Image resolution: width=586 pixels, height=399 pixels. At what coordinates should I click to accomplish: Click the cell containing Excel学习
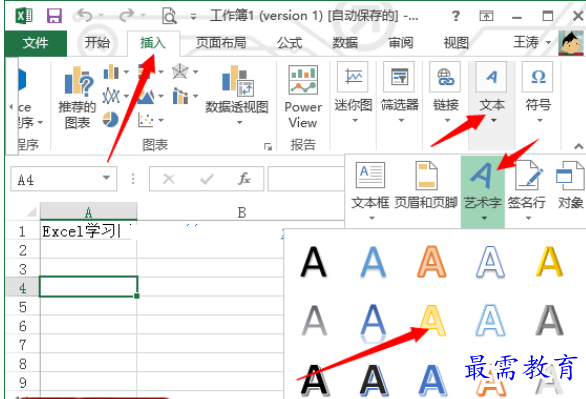(88, 231)
